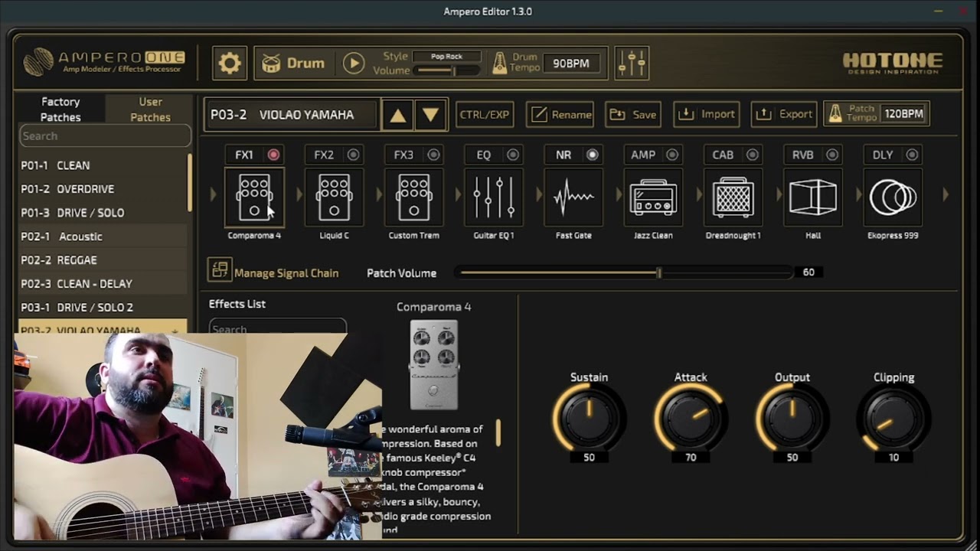
Task: Click the Output knob
Action: (792, 418)
